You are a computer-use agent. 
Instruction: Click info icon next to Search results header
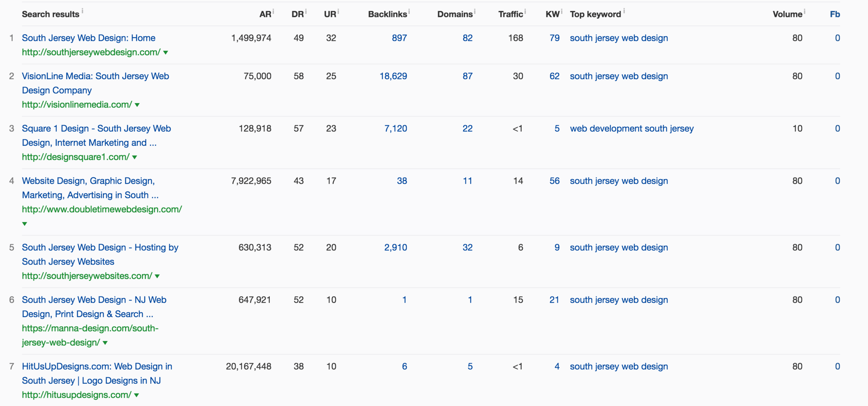83,11
